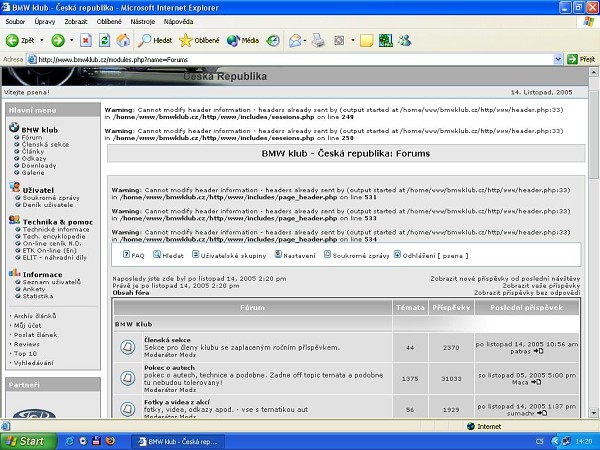600x450 pixels.
Task: Click the page scrollbar up arrow
Action: (x=593, y=72)
